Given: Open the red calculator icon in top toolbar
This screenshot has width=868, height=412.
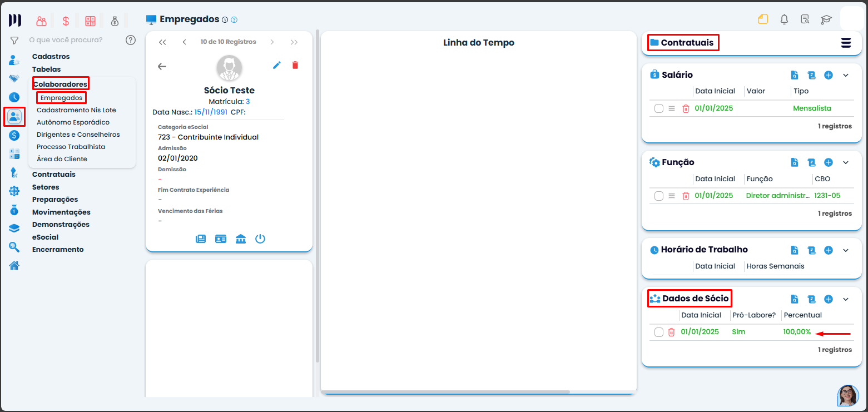Looking at the screenshot, I should pos(90,21).
